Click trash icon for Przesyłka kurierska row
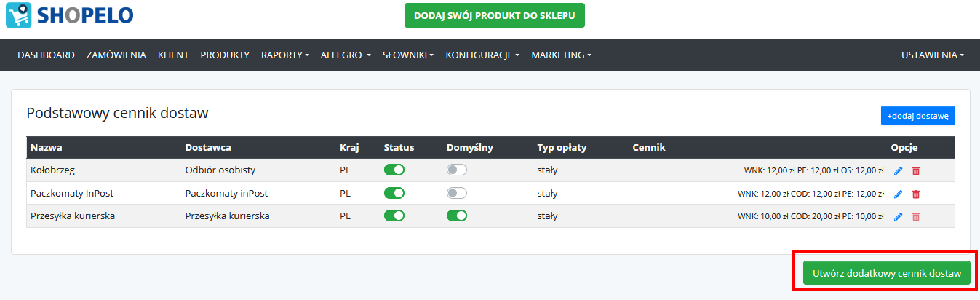 [x=916, y=216]
